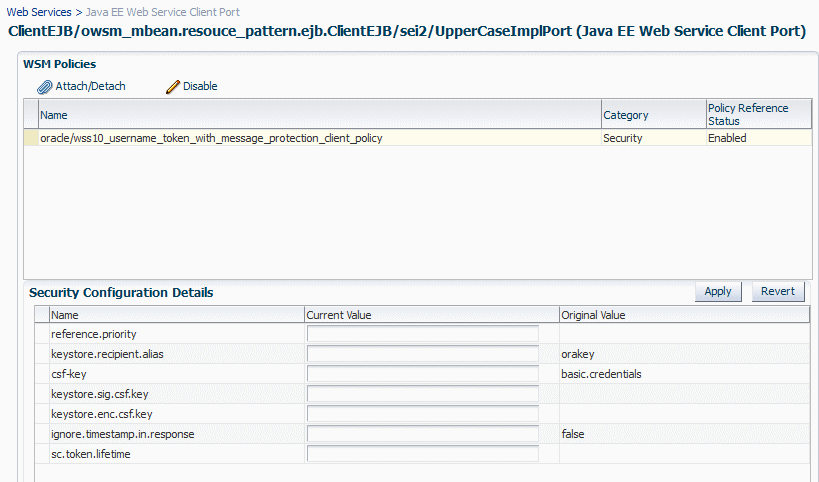This screenshot has height=482, width=819.
Task: Click the keystore.enc.csf.key Current Value field
Action: coord(423,414)
